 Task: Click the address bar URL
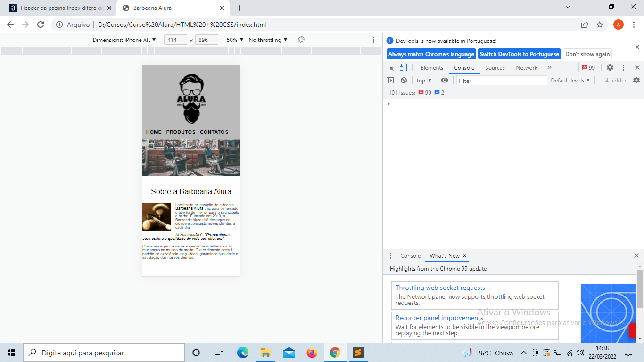(x=182, y=25)
